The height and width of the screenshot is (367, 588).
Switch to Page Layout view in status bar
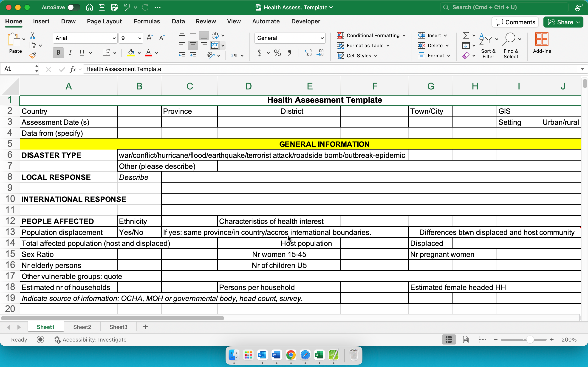click(466, 339)
